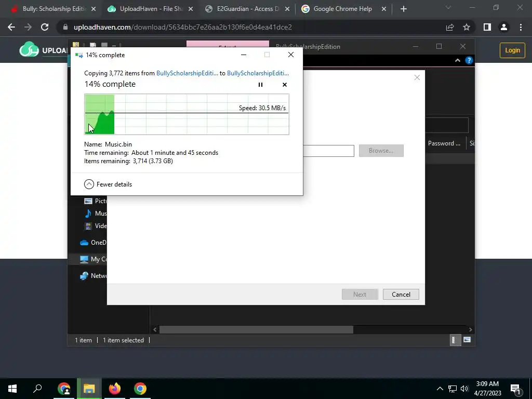Click the UploadHaven cloud logo

tap(29, 50)
